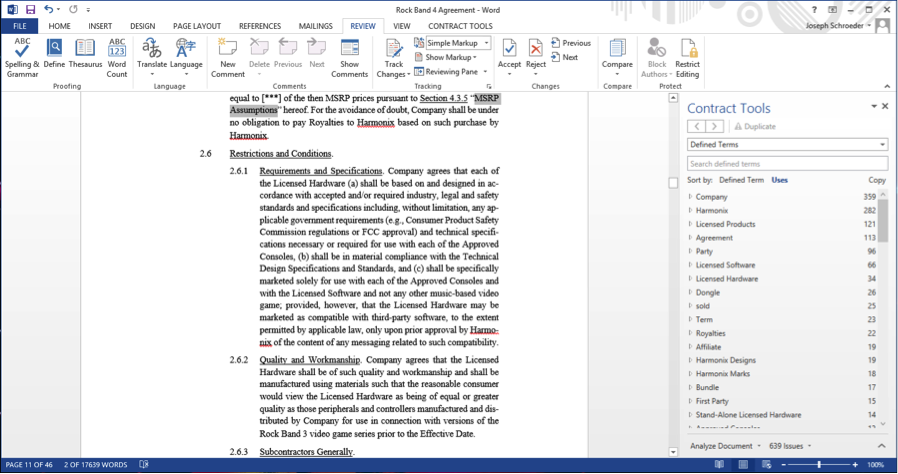
Task: Toggle the checkbox beside the document scrollbar
Action: pyautogui.click(x=674, y=183)
